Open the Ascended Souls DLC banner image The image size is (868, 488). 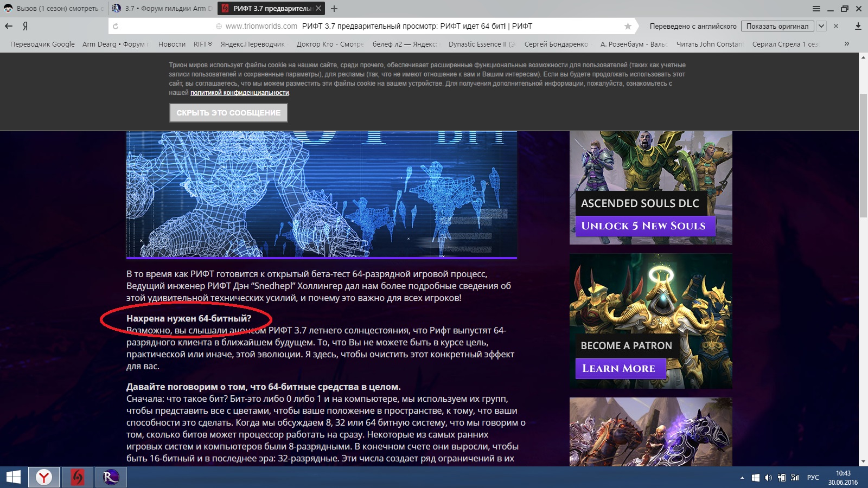click(650, 187)
